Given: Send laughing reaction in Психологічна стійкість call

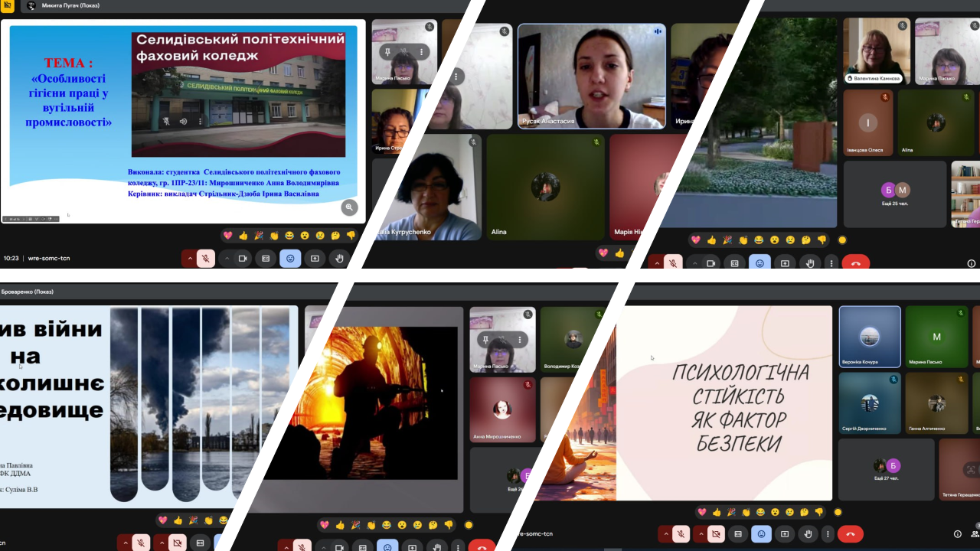Looking at the screenshot, I should tap(759, 512).
